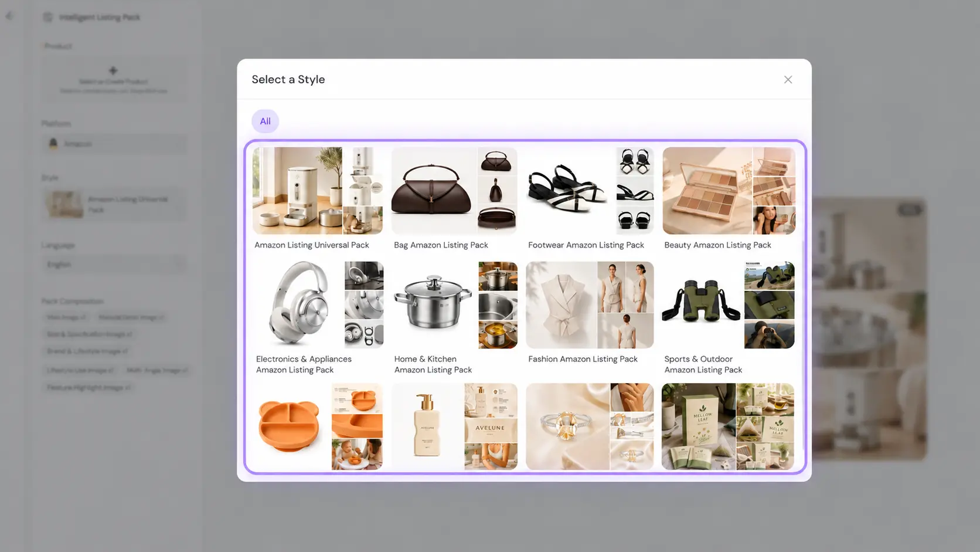The height and width of the screenshot is (552, 980).
Task: Select the orange baby plate style thumbnail
Action: 318,426
